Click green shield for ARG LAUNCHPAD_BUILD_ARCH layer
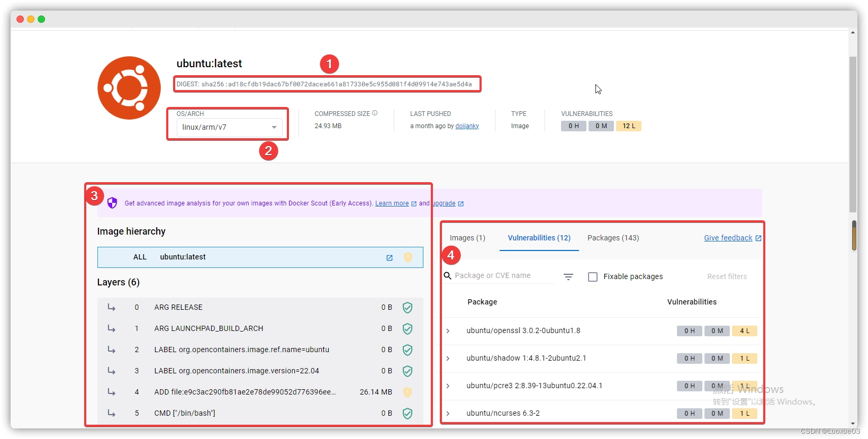This screenshot has width=868, height=439. [408, 329]
